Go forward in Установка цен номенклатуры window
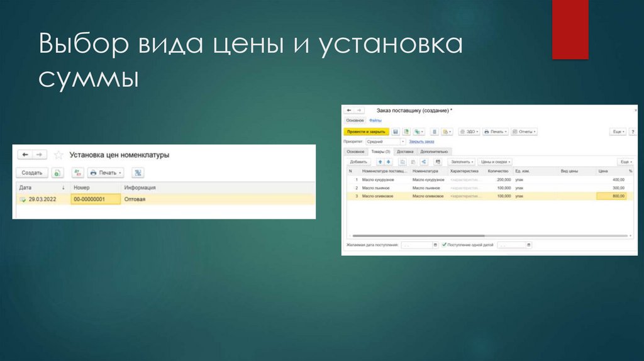Image resolution: width=644 pixels, height=361 pixels. click(39, 155)
